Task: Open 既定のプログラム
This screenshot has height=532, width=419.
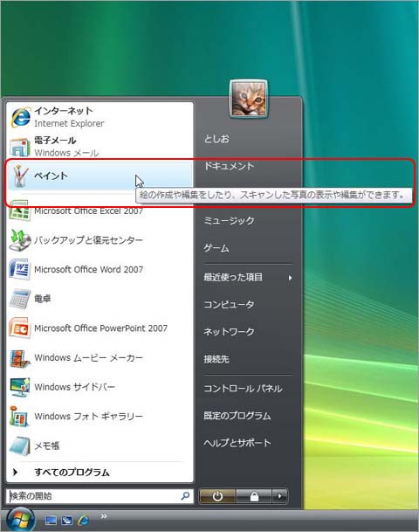Action: point(237,416)
